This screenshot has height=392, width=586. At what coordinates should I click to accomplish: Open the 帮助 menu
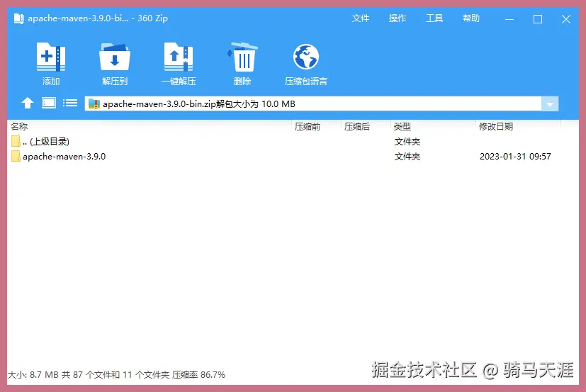[471, 18]
